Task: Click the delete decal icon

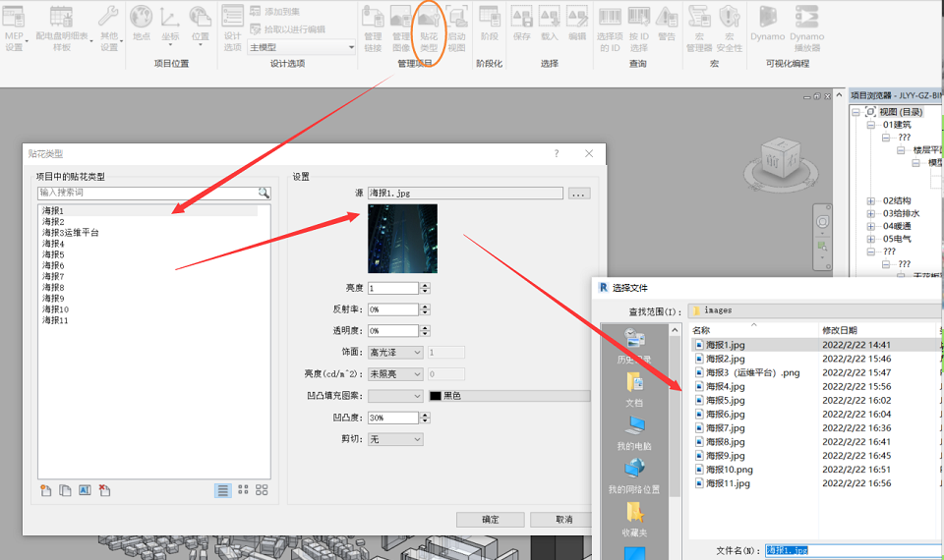Action: 104,490
